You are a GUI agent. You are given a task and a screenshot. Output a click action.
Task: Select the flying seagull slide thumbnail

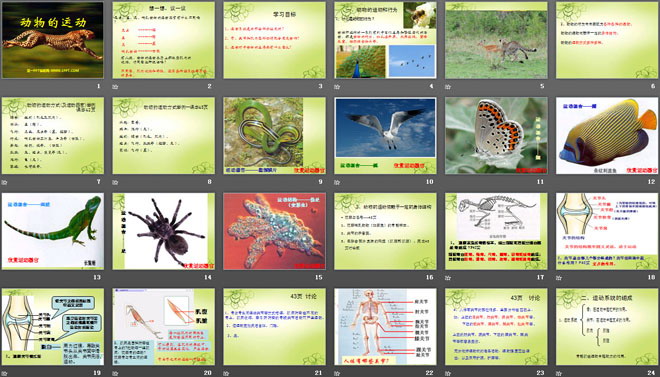[385, 135]
